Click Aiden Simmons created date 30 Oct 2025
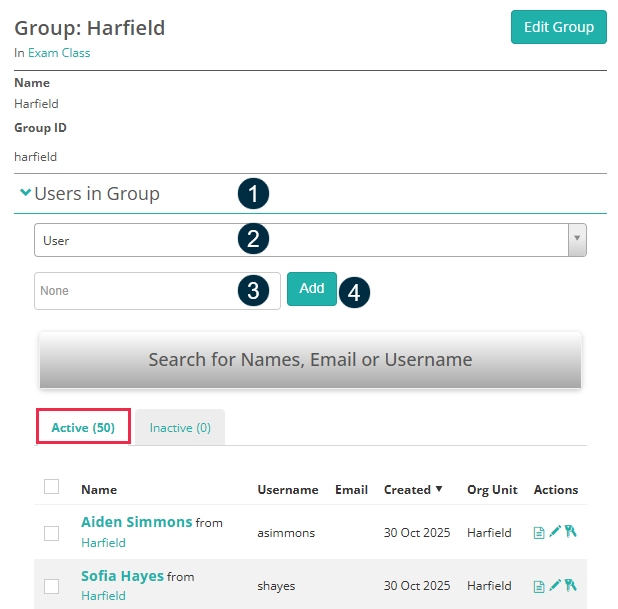This screenshot has width=618, height=609. [x=417, y=533]
